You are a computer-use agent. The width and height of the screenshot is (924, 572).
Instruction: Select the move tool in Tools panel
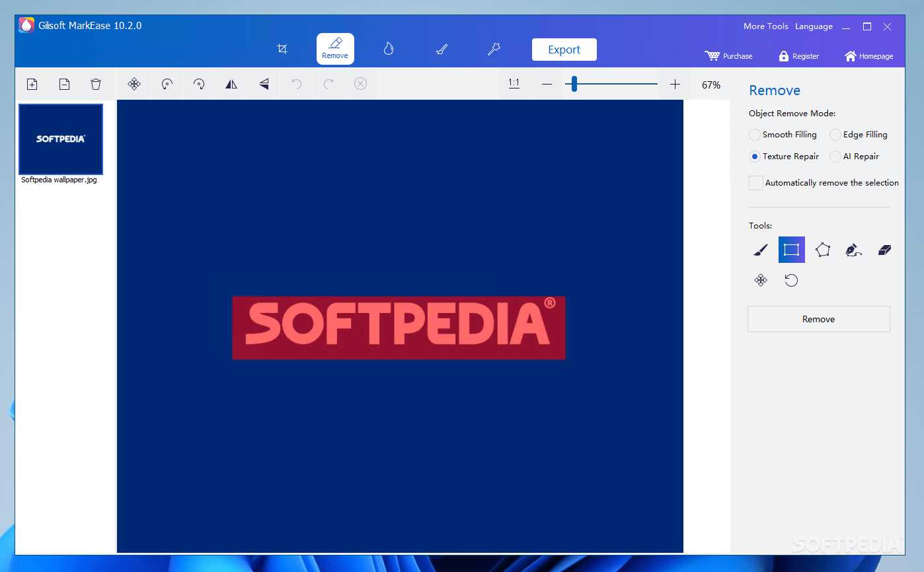click(x=761, y=280)
